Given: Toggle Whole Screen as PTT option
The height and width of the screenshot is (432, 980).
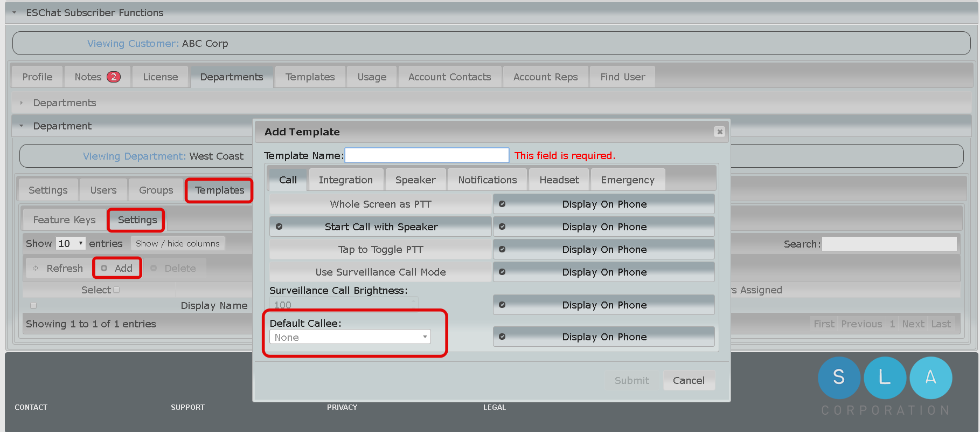Looking at the screenshot, I should [x=380, y=204].
